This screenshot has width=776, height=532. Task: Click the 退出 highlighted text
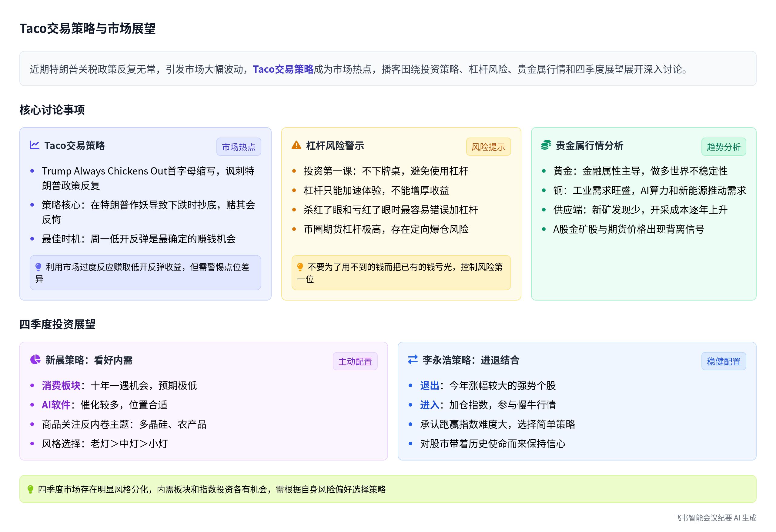coord(430,385)
